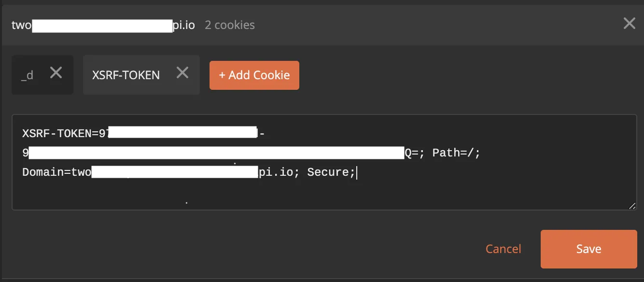Click the textarea resize grip in the corner
644x282 pixels.
coord(632,206)
